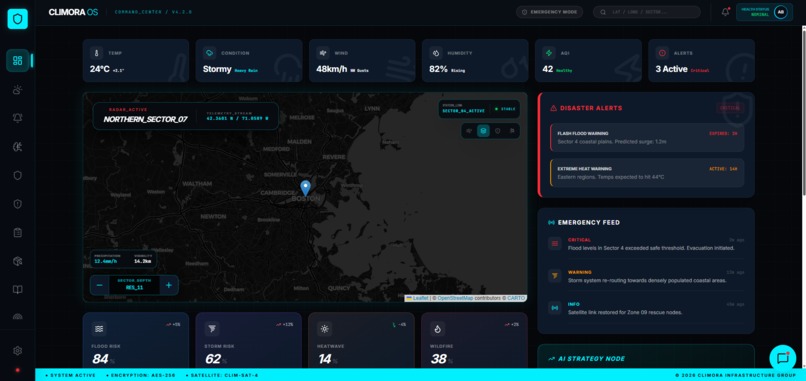This screenshot has width=806, height=381.
Task: Open the bell alerts sidebar icon
Action: tap(17, 118)
